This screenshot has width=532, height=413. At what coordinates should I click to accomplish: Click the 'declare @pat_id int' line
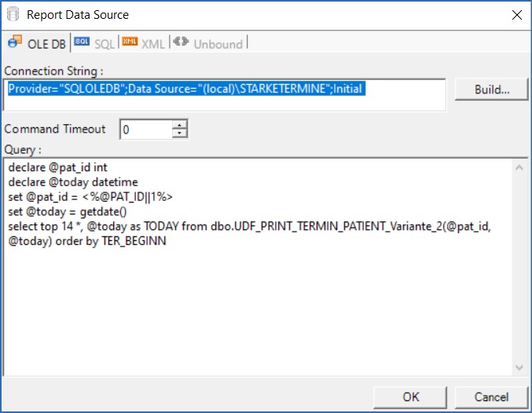coord(57,167)
